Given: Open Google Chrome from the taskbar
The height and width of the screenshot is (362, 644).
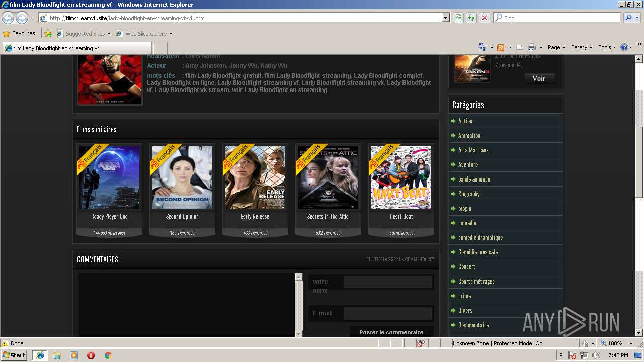Looking at the screenshot, I should coord(108,355).
